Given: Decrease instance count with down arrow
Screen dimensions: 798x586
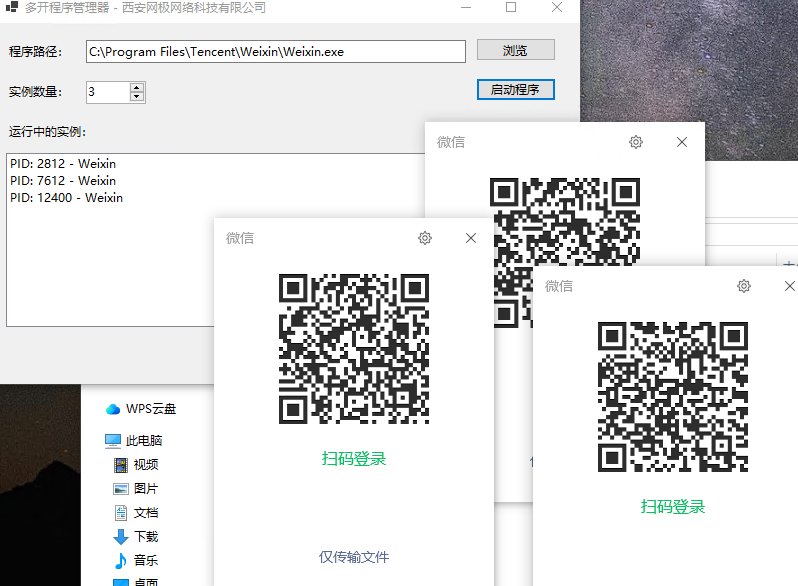Looking at the screenshot, I should pyautogui.click(x=137, y=97).
